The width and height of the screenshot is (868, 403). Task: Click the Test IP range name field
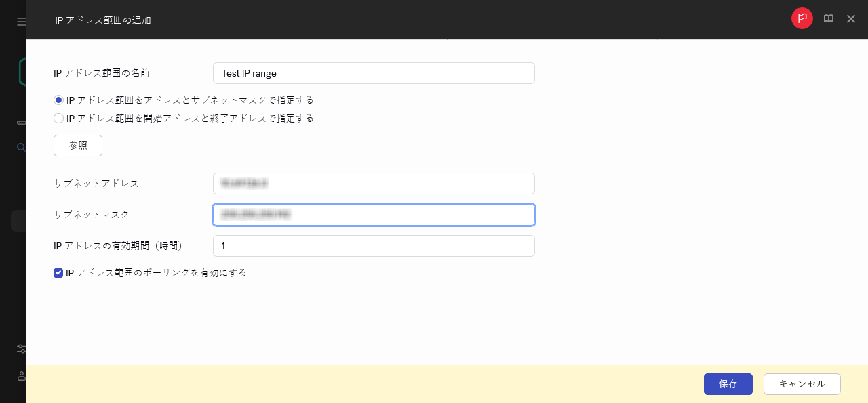[x=374, y=73]
